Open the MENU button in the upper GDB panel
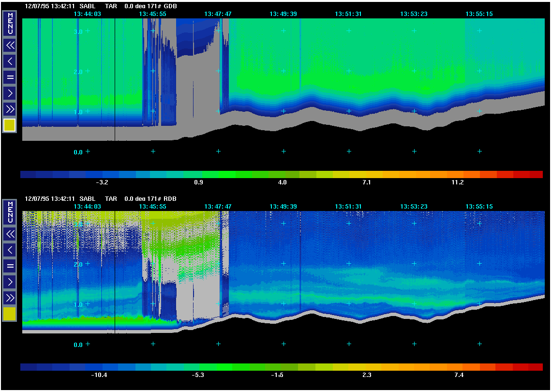 click(x=10, y=23)
